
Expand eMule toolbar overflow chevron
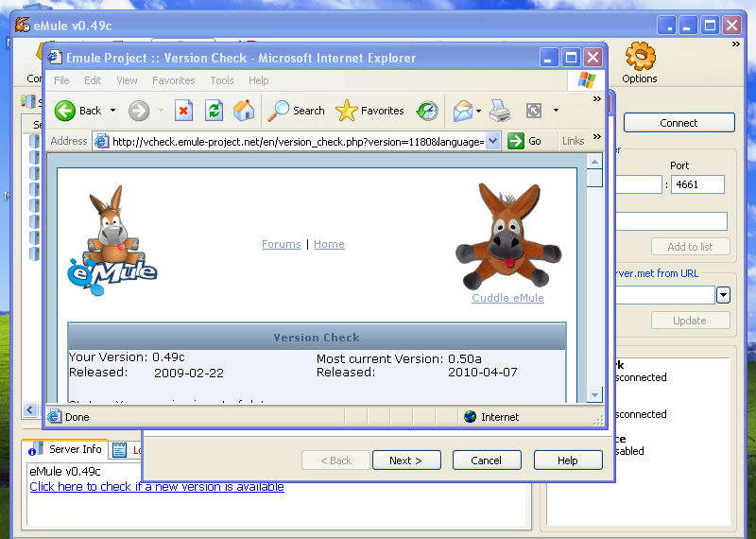pyautogui.click(x=736, y=44)
